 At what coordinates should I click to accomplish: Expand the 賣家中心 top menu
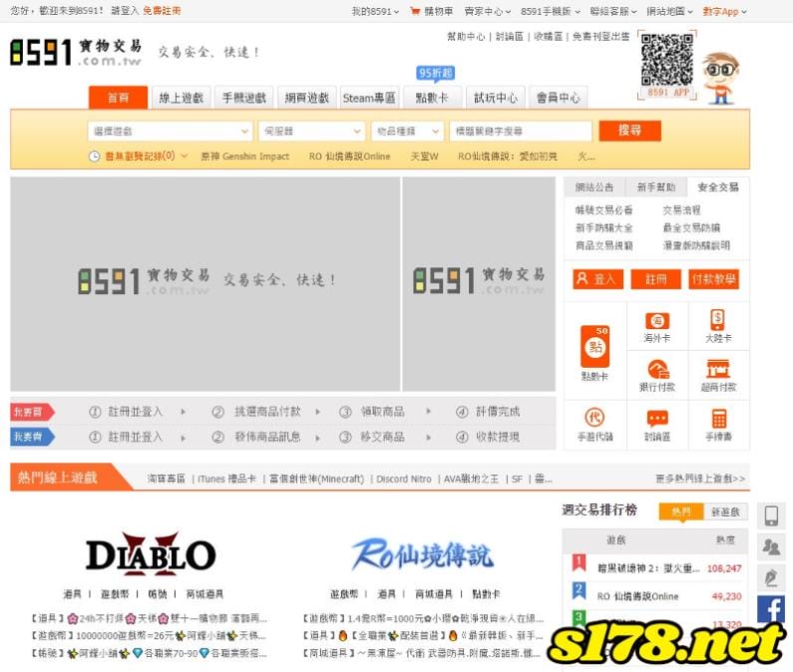[488, 11]
